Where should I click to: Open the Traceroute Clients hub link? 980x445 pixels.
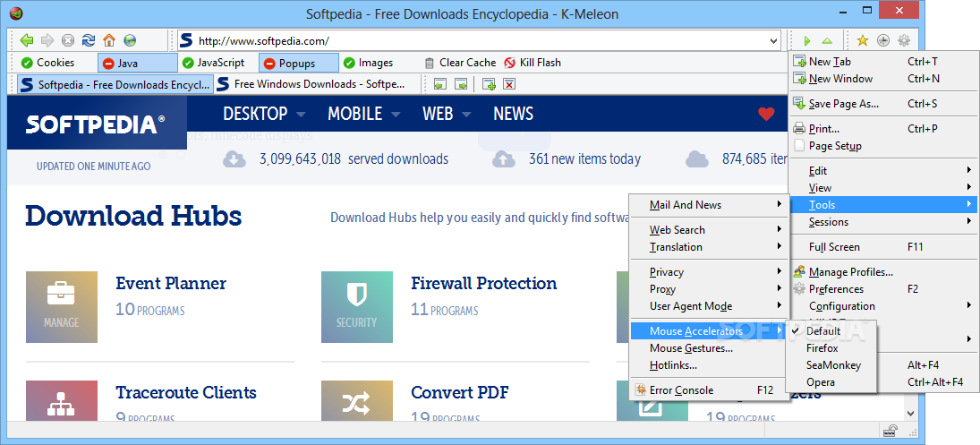pos(185,392)
